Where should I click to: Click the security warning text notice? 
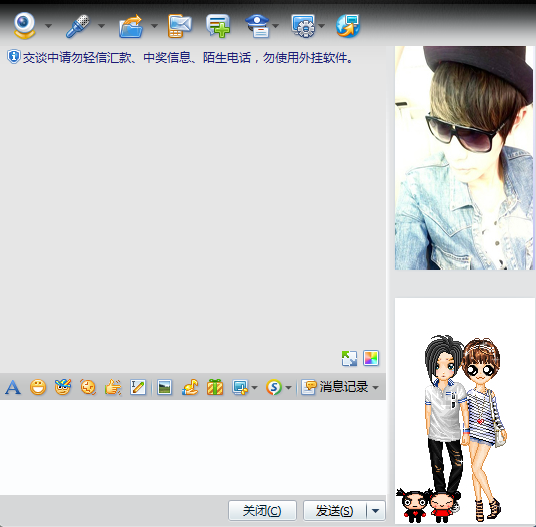[x=188, y=57]
